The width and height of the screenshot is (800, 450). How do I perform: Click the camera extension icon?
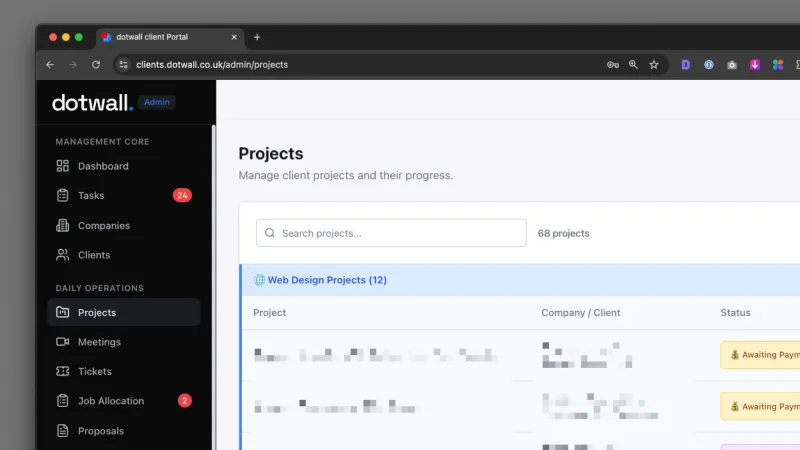tap(732, 65)
